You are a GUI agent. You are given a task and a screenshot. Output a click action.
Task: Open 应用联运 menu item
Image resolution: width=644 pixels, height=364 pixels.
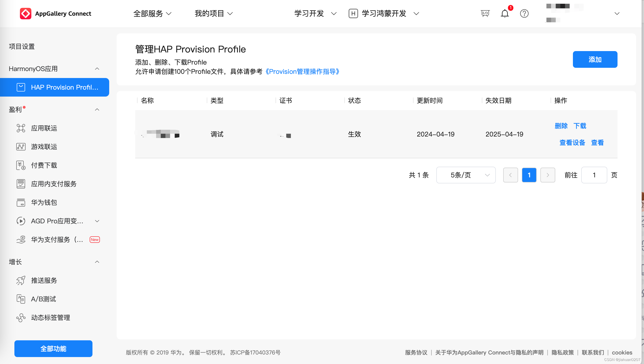pyautogui.click(x=44, y=128)
